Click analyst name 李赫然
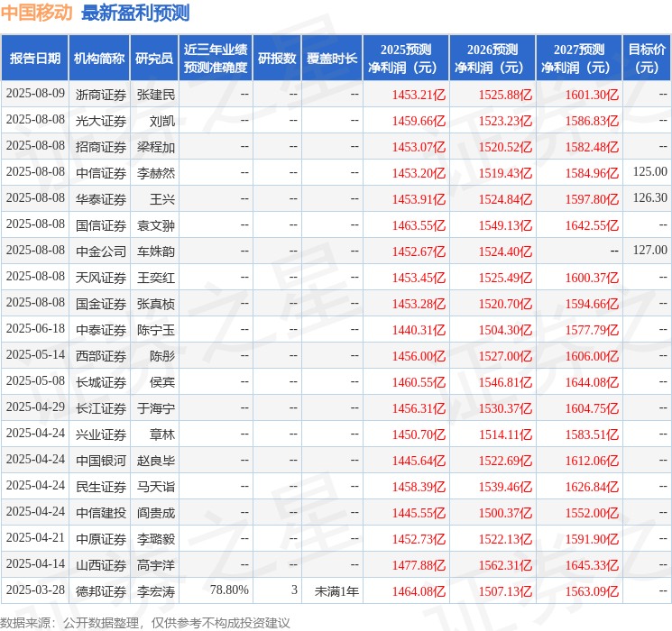The image size is (672, 631). click(x=156, y=173)
